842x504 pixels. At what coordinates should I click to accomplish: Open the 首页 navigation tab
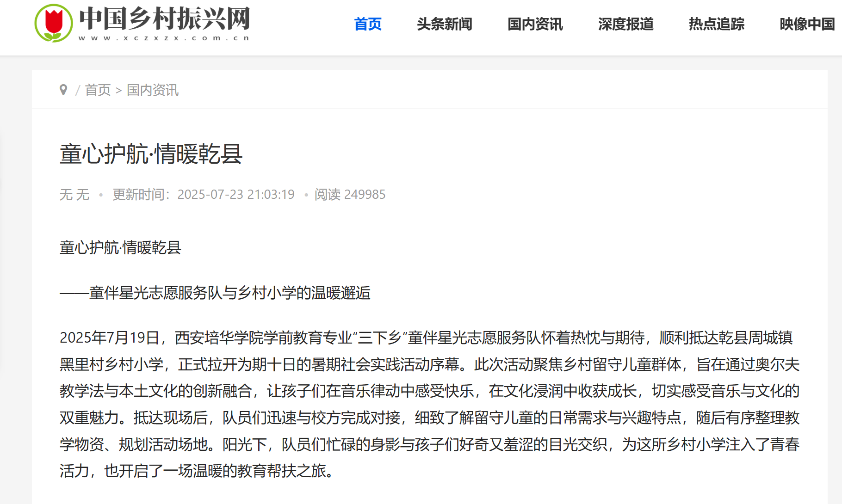point(368,24)
